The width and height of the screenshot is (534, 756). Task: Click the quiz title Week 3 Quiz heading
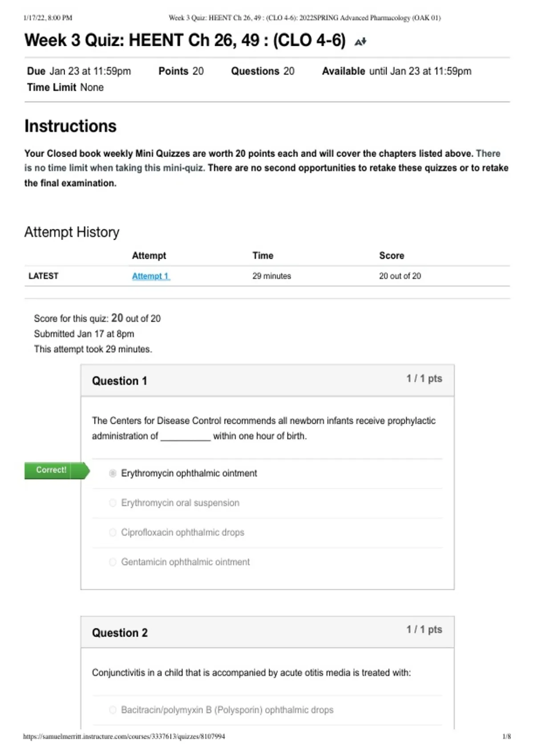click(x=185, y=40)
